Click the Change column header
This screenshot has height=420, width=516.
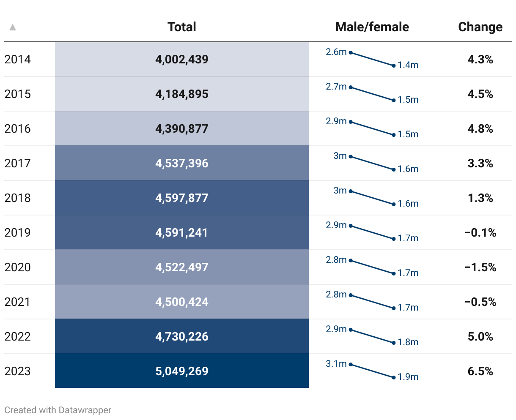click(480, 27)
